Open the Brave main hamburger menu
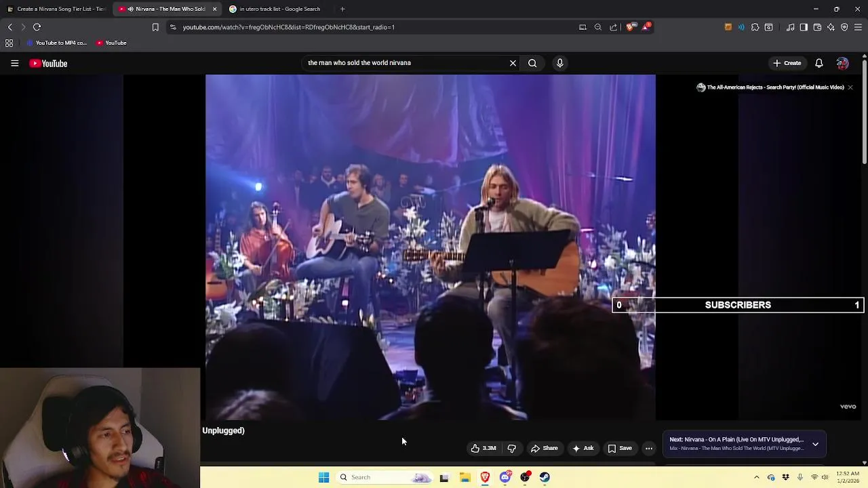This screenshot has height=488, width=868. click(x=858, y=27)
